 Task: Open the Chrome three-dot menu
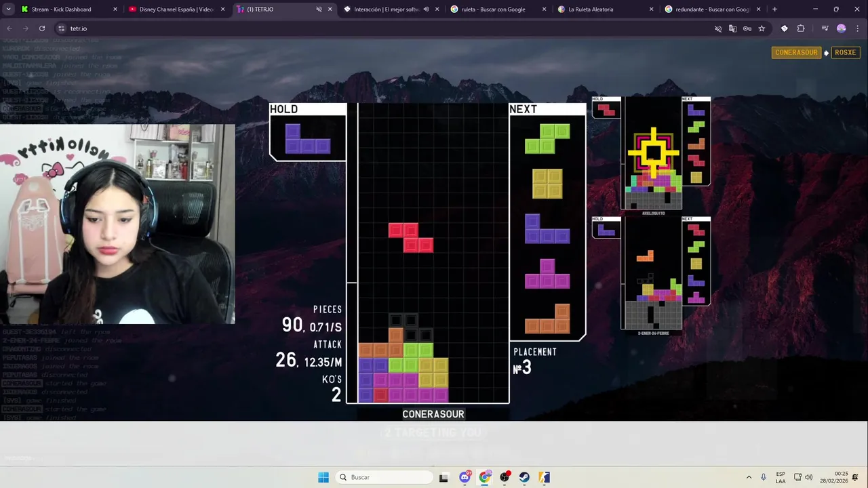858,28
